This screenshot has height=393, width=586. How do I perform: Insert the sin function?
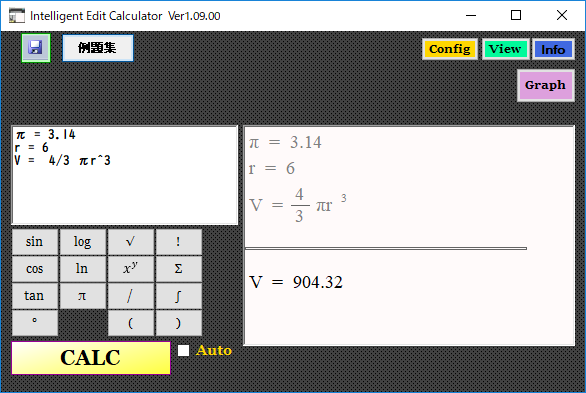(x=35, y=242)
